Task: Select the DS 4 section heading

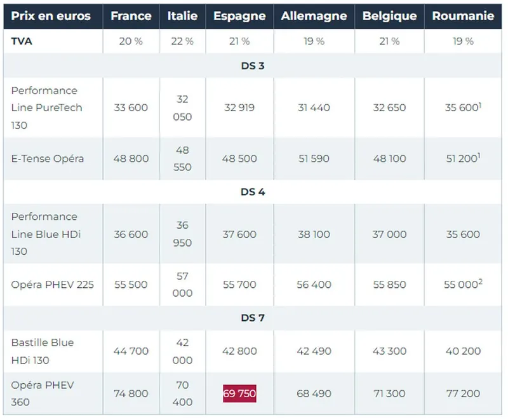Action: 253,192
